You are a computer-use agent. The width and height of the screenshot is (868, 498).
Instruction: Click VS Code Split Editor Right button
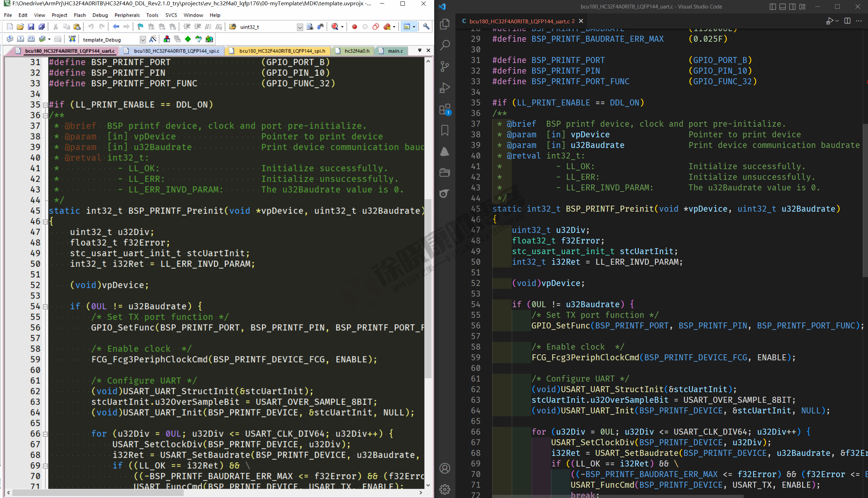[x=847, y=21]
